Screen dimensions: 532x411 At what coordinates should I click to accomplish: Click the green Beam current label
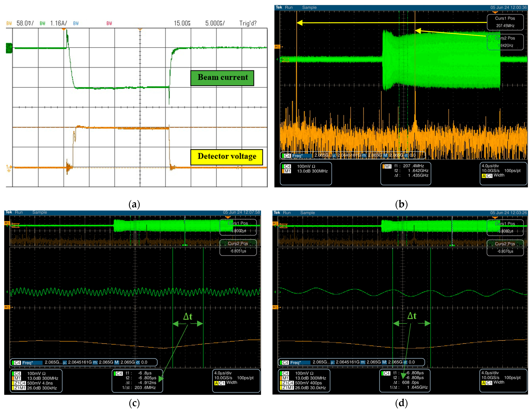coord(222,78)
